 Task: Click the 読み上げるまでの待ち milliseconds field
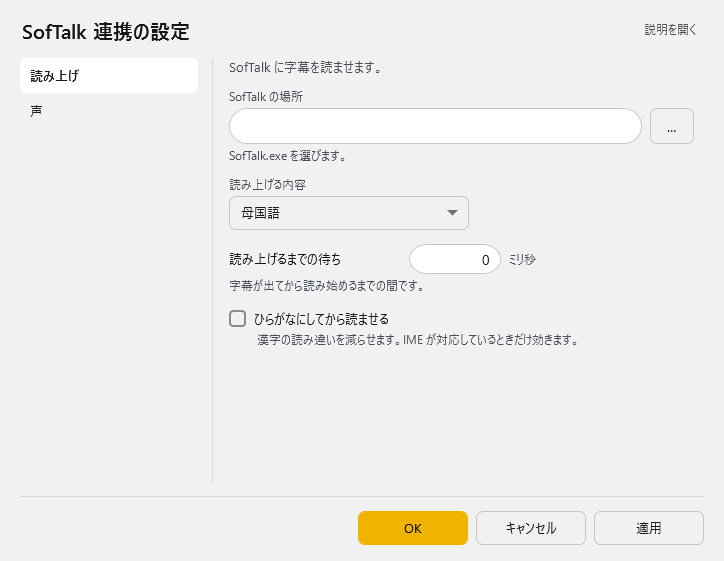[455, 259]
